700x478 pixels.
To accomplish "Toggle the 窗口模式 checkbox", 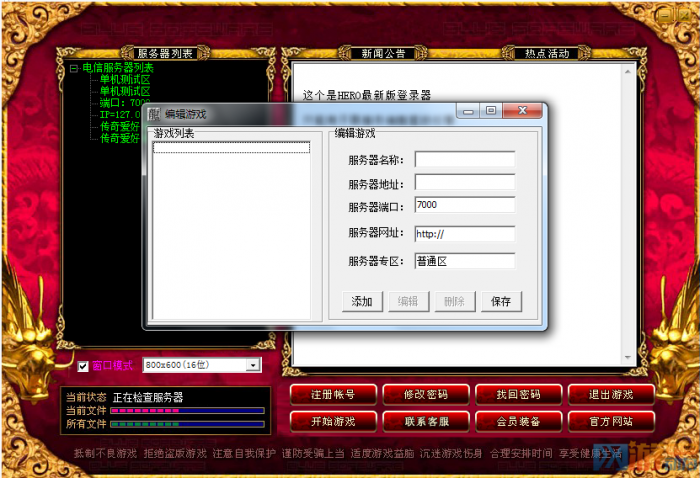I will pyautogui.click(x=83, y=366).
